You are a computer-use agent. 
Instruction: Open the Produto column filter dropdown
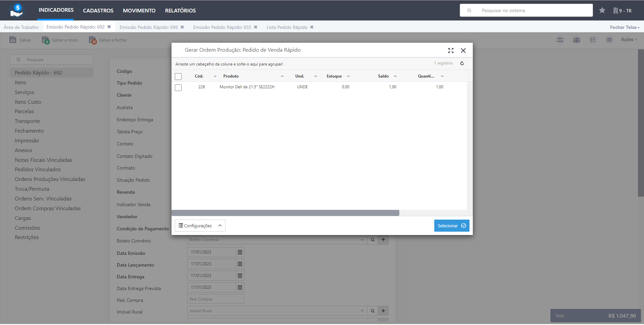(x=282, y=76)
